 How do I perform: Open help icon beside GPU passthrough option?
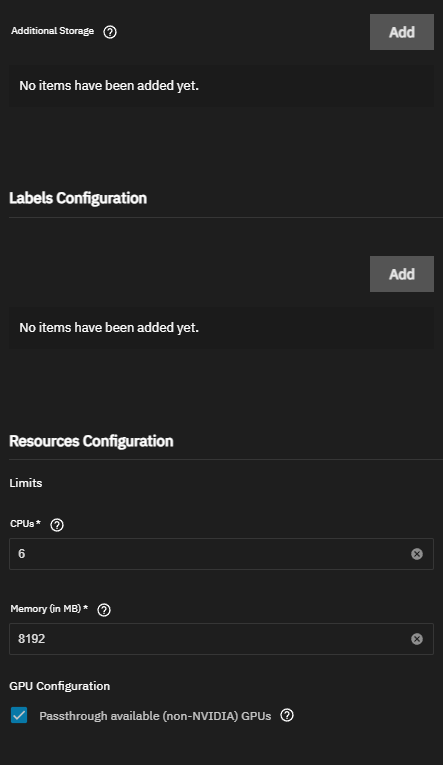coord(287,715)
